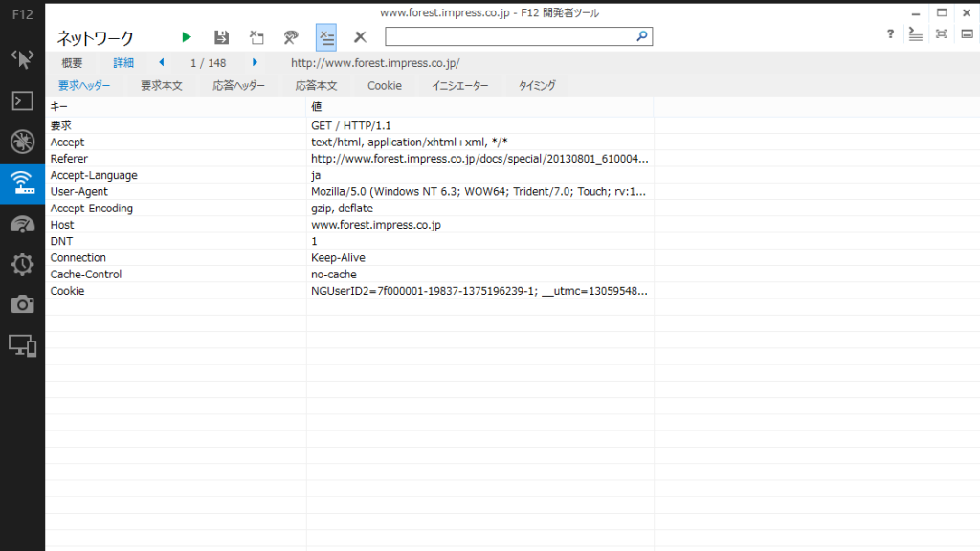980x551 pixels.
Task: Select the Host header key
Action: (62, 225)
